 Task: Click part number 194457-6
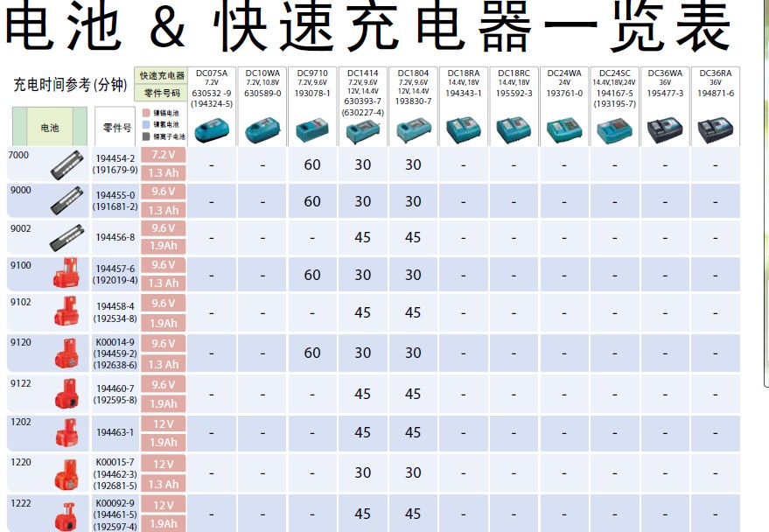(x=115, y=269)
